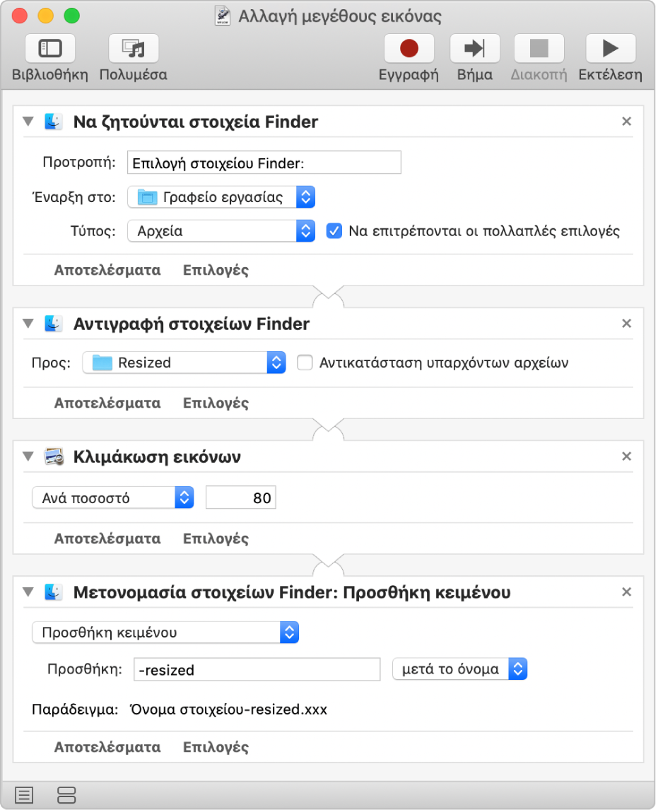Open the Γραφείο εργασίας start location dropdown

[221, 197]
